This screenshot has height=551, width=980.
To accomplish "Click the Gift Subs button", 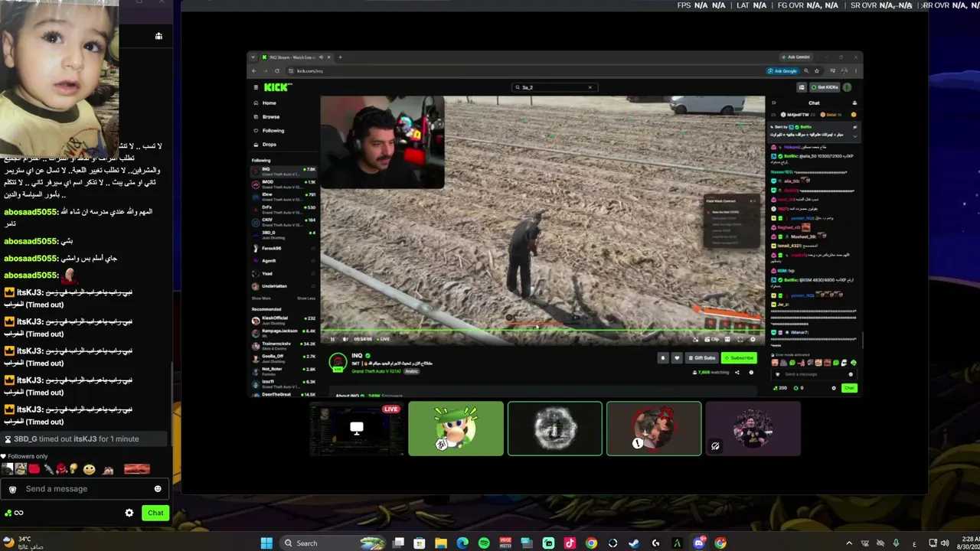I will pos(701,358).
